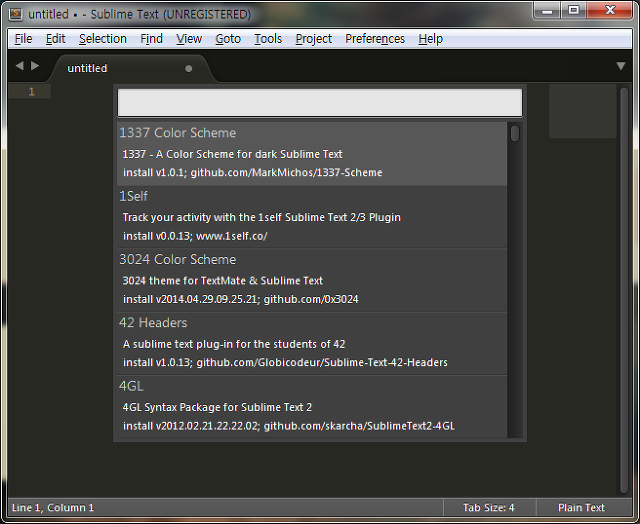Select the 3024 Color Scheme package
Viewport: 640px width, 524px height.
(x=312, y=280)
